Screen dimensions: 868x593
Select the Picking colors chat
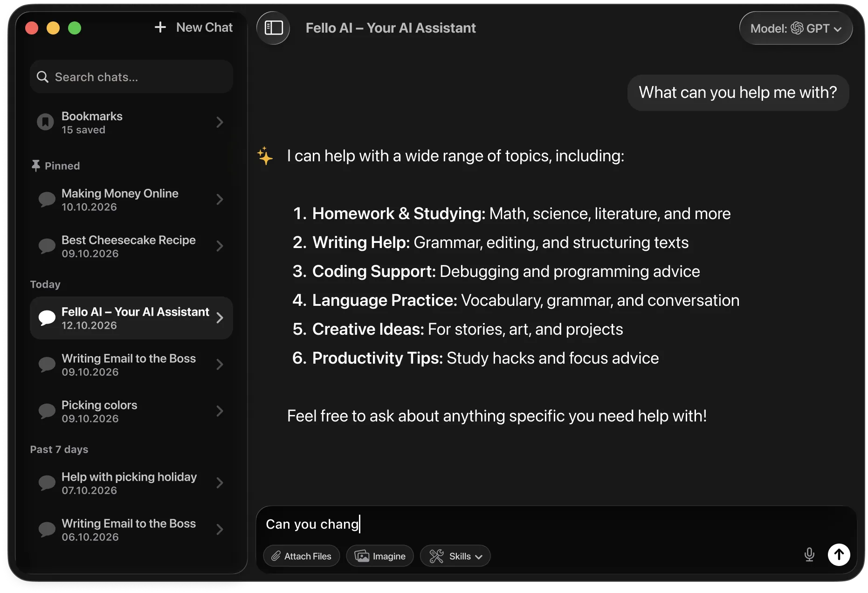131,411
